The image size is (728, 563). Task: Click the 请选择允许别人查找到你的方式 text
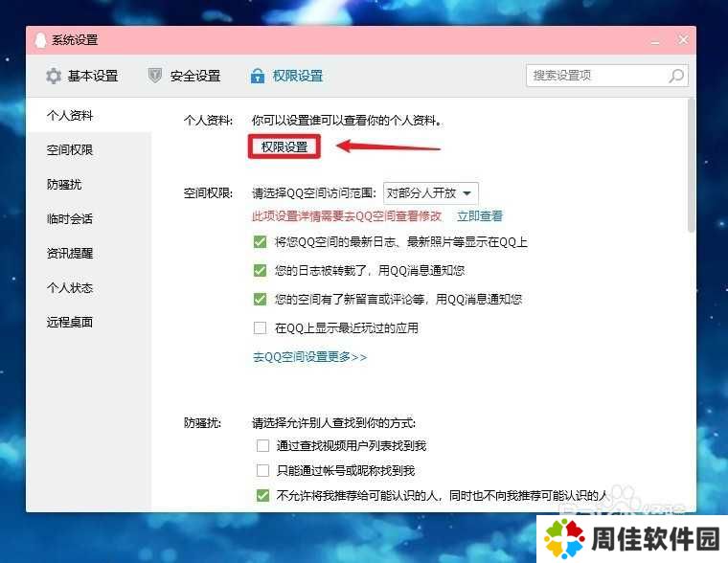click(x=333, y=423)
